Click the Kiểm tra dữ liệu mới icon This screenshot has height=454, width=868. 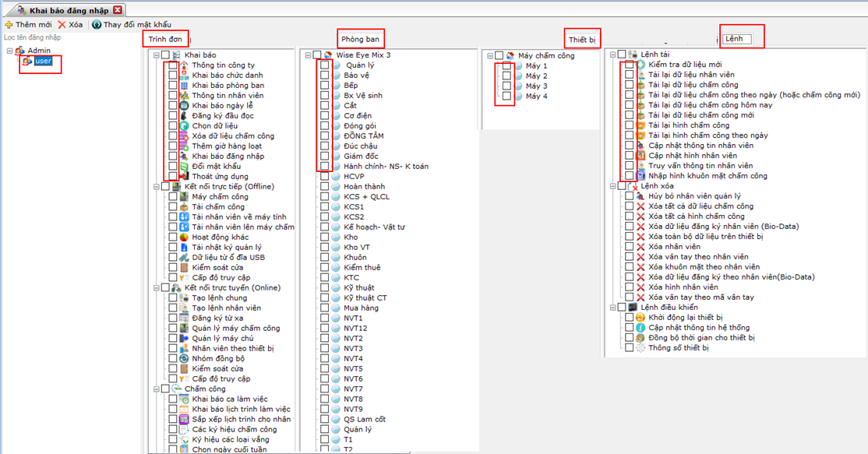[x=640, y=65]
